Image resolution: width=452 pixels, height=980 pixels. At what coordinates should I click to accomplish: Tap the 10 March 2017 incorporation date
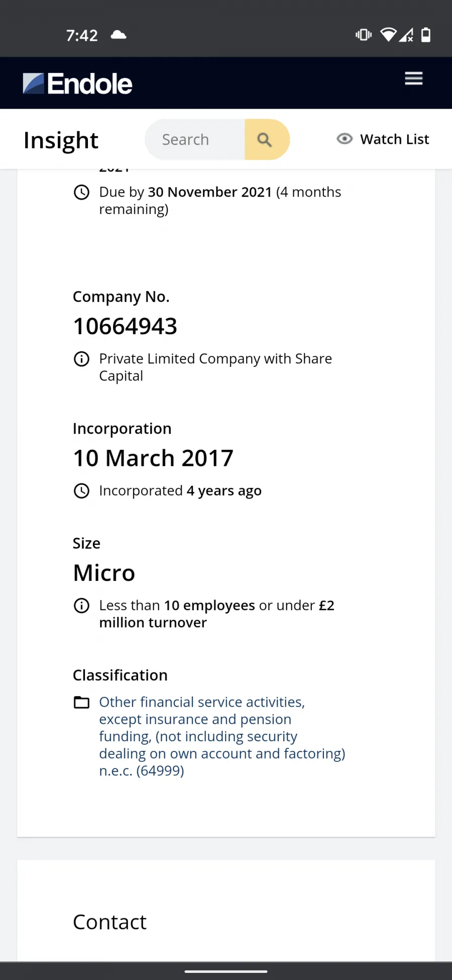(x=153, y=458)
